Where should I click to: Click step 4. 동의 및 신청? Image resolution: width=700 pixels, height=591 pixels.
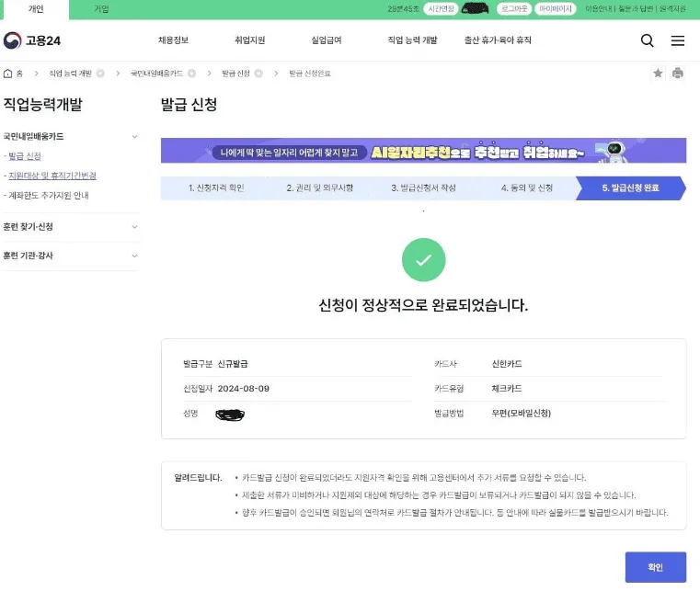527,188
